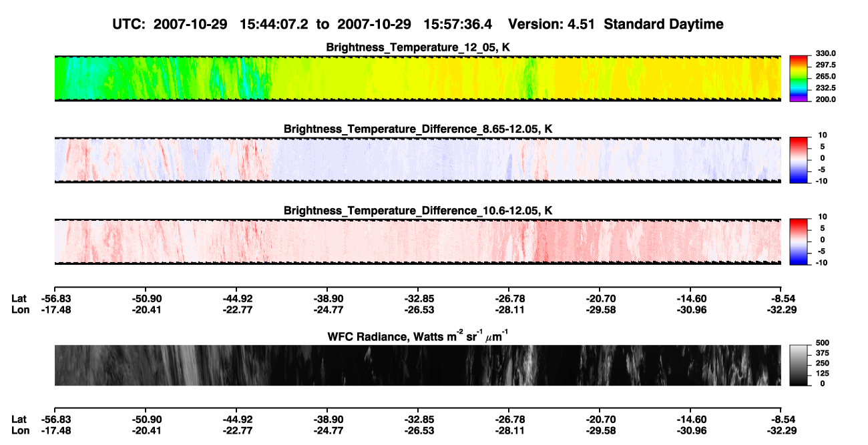Click the 'Lon' label above the WFC panel
Screen dimensions: 868x445
20,310
